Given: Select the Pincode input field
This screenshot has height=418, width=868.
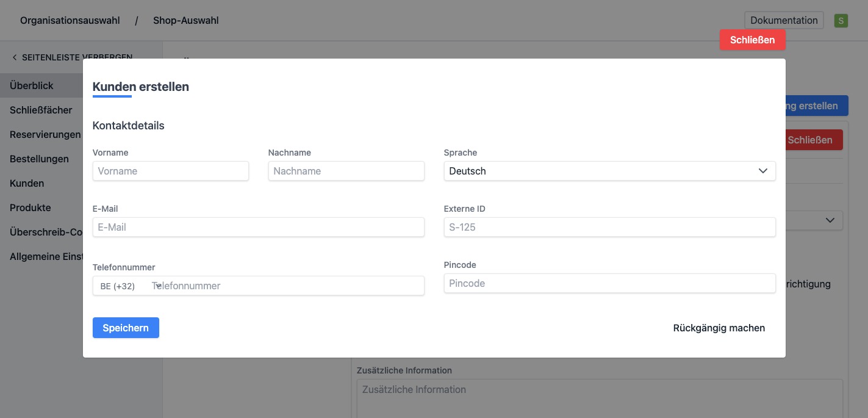Looking at the screenshot, I should 609,283.
